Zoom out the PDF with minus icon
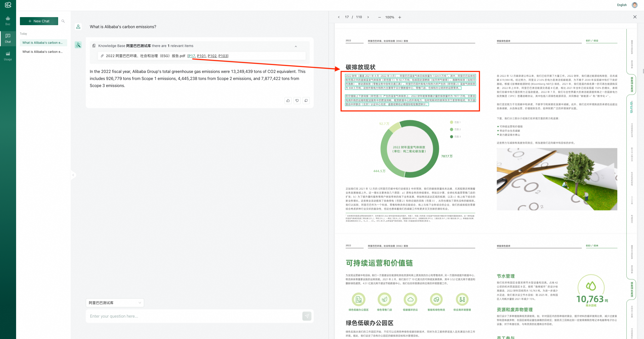The width and height of the screenshot is (644, 339). (x=379, y=17)
